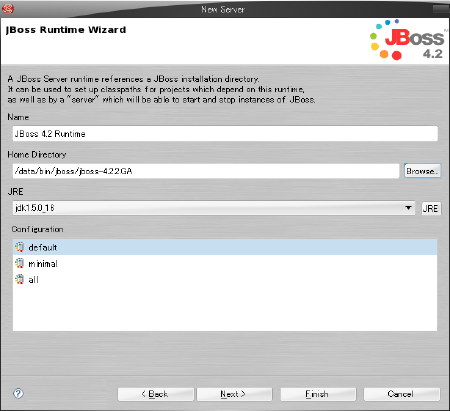The image size is (450, 411).
Task: Cancel the New Server dialog
Action: point(402,394)
